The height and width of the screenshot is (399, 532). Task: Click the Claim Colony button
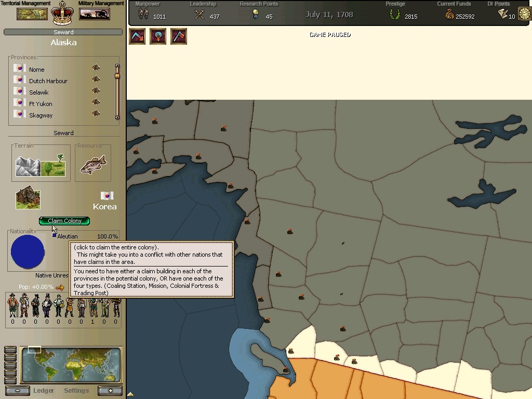coord(64,221)
